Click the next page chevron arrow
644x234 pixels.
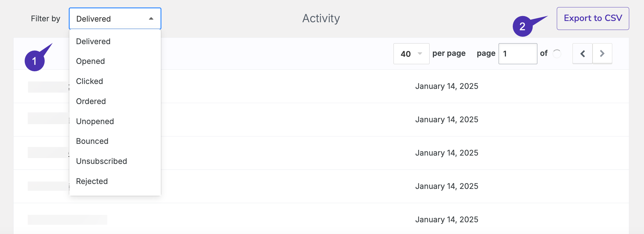point(602,54)
